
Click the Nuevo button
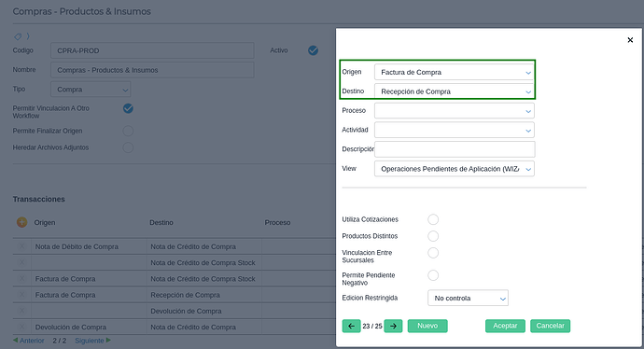(427, 326)
